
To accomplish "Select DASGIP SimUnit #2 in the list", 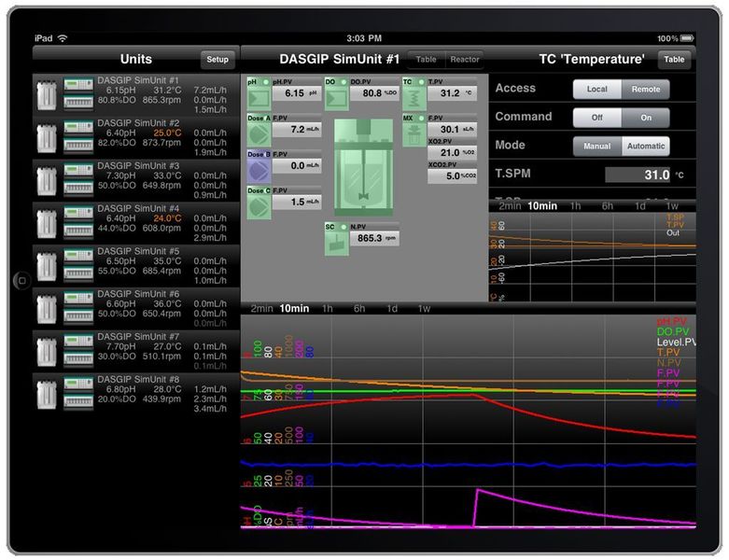I will [x=136, y=137].
